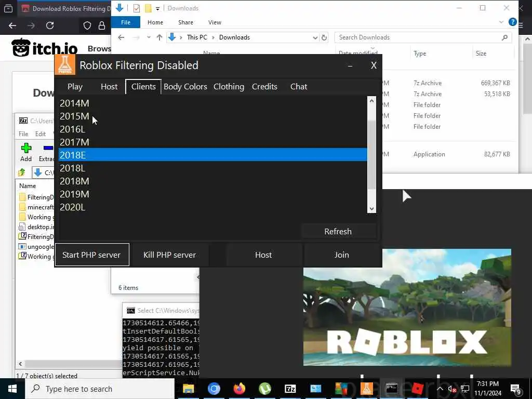Open File Explorer from the taskbar
The image size is (532, 399).
click(188, 389)
